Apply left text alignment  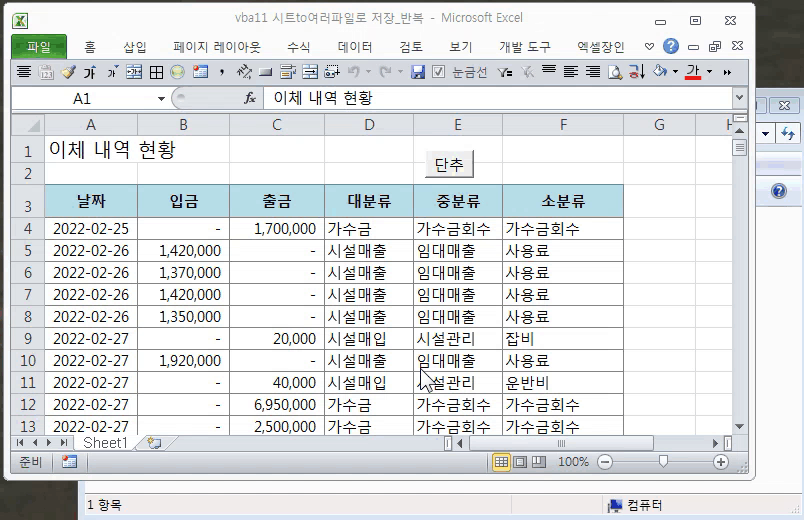coord(571,72)
